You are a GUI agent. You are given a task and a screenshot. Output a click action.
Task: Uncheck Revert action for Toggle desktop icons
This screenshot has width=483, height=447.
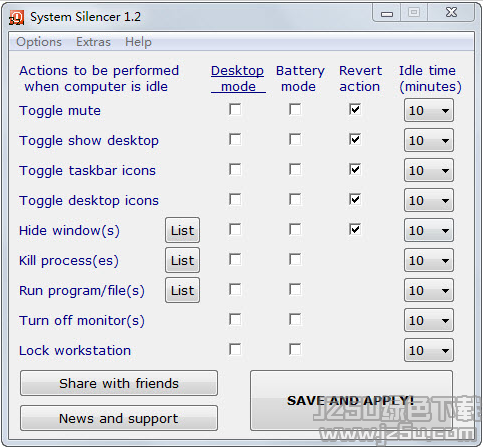coord(355,199)
